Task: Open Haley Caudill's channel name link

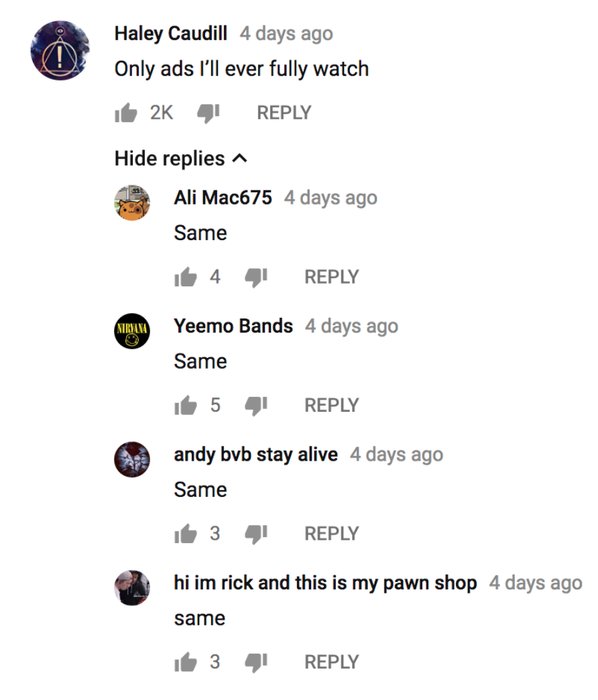Action: click(171, 34)
